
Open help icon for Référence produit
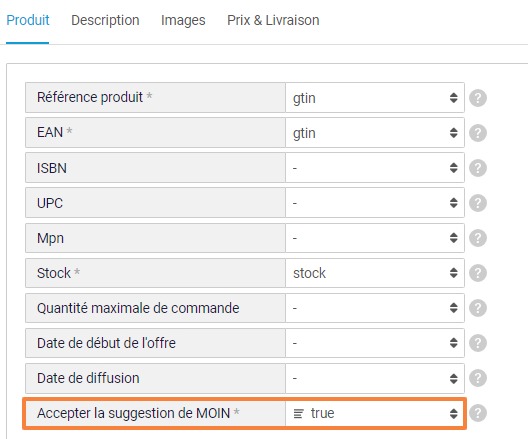(478, 98)
